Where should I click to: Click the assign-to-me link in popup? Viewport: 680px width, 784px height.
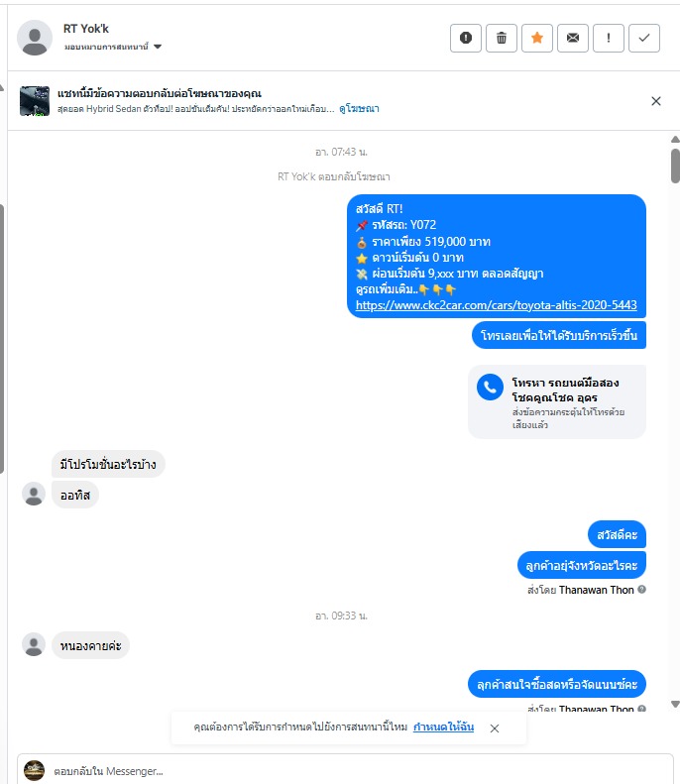443,727
